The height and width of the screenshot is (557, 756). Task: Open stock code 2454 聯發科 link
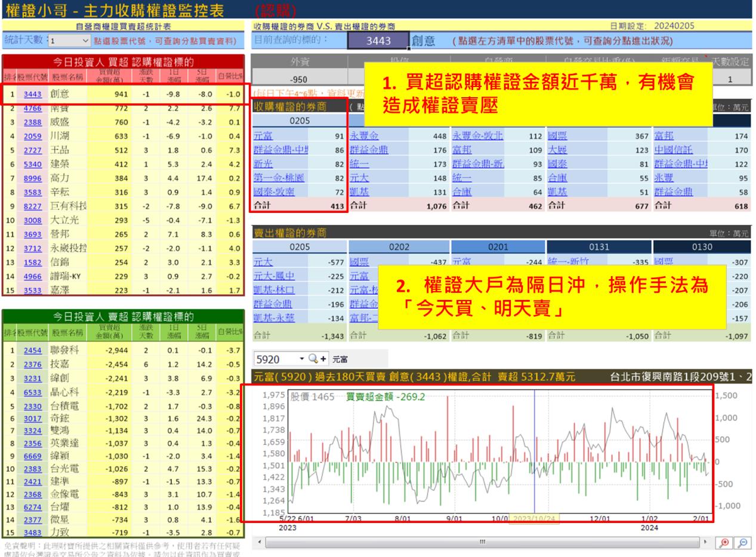point(32,349)
